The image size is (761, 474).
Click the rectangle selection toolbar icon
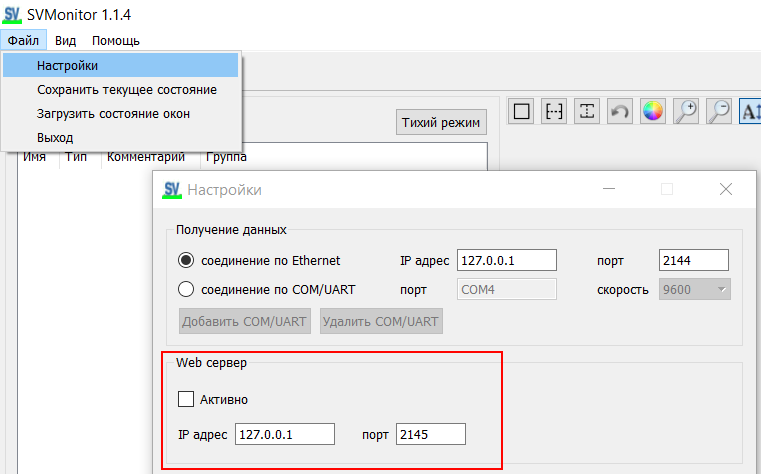point(521,111)
